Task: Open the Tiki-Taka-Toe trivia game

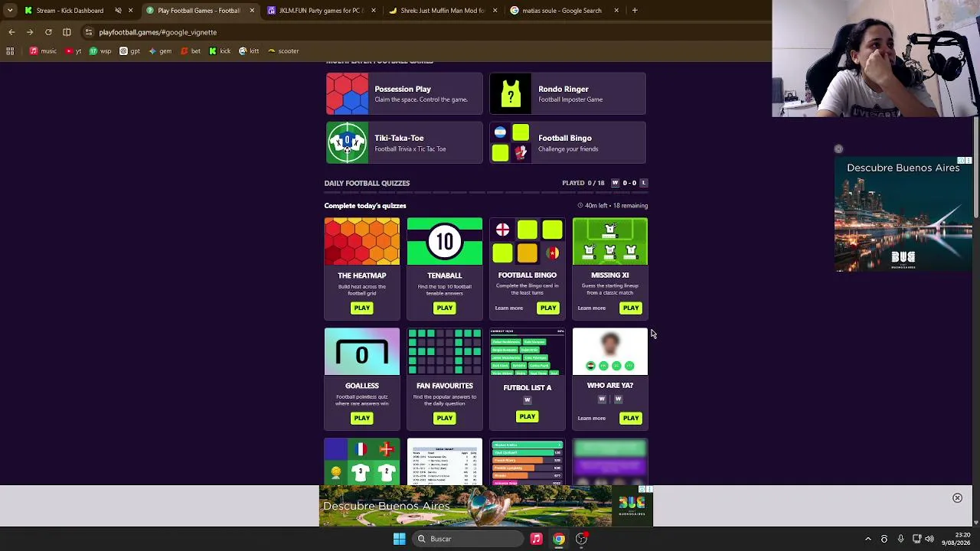Action: (x=404, y=143)
